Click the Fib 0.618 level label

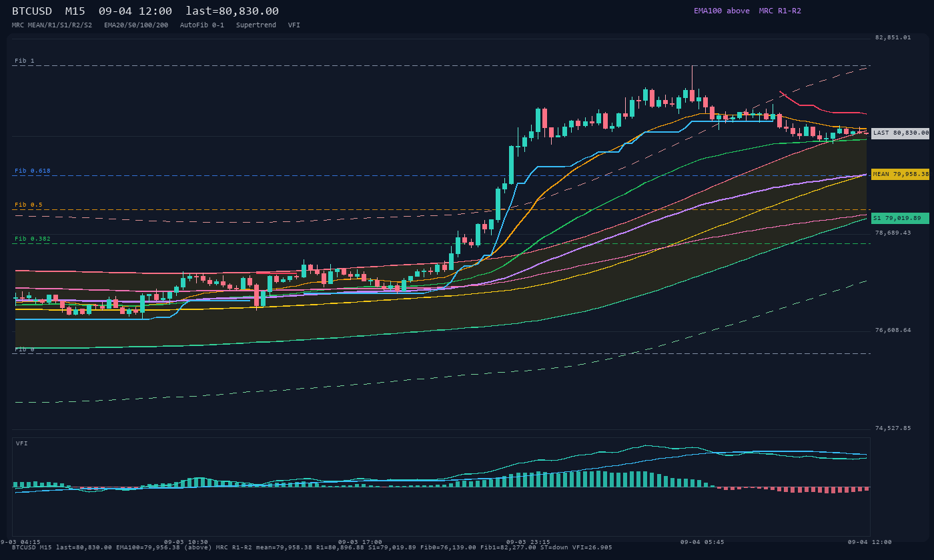33,171
